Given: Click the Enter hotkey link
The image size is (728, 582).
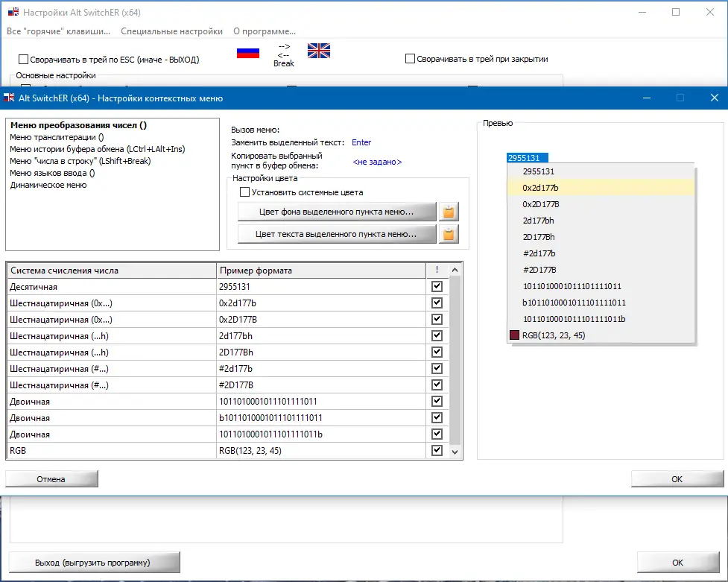Looking at the screenshot, I should 361,142.
